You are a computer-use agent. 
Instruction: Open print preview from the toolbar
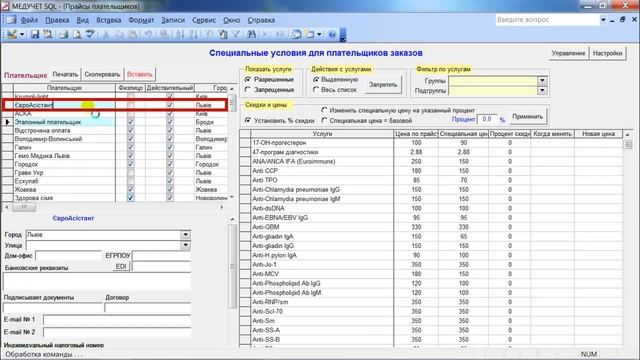[77, 35]
